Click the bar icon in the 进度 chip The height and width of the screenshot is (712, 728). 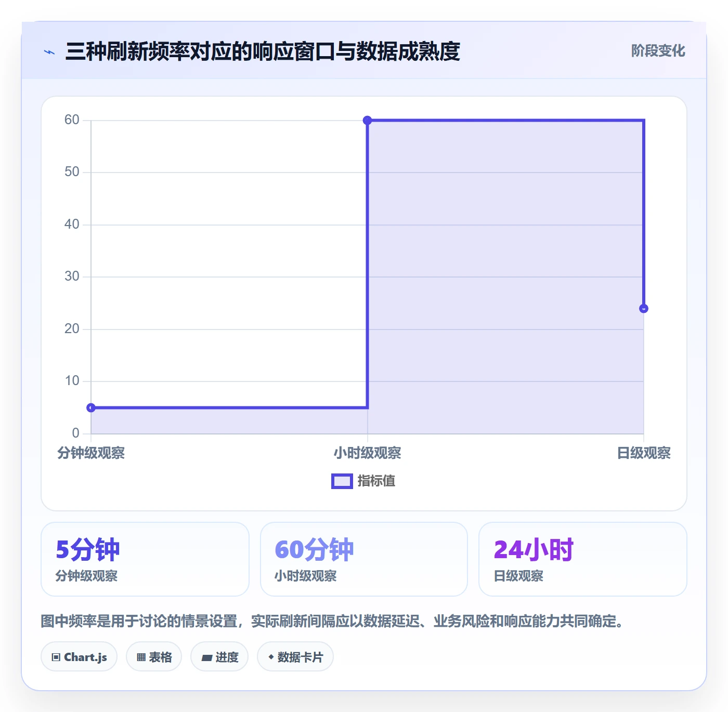click(206, 658)
